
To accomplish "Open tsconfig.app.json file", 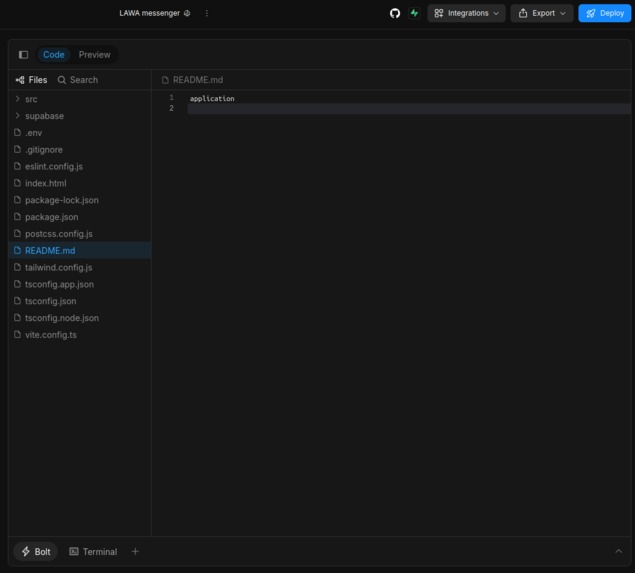I will point(80,284).
